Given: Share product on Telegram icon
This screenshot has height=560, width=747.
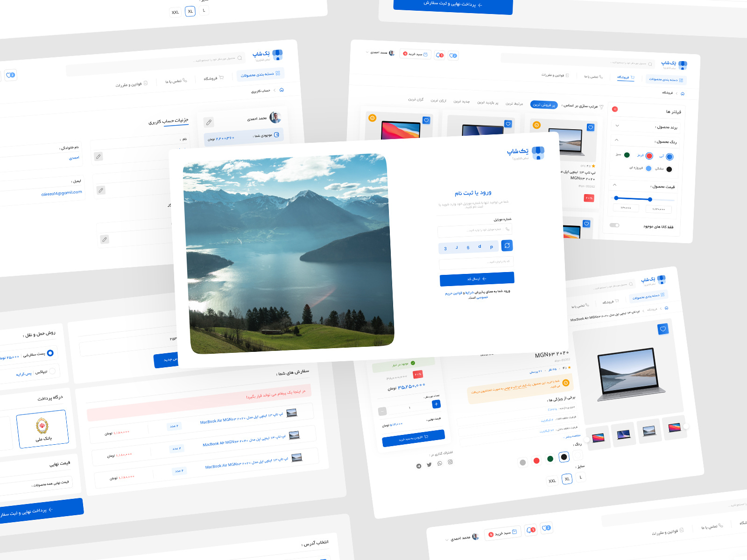Looking at the screenshot, I should click(419, 466).
